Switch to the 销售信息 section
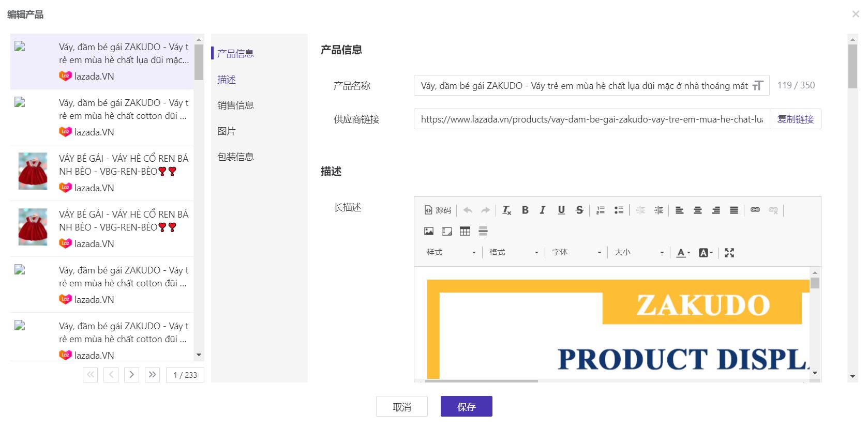Screen dimensions: 868x429 [x=235, y=105]
